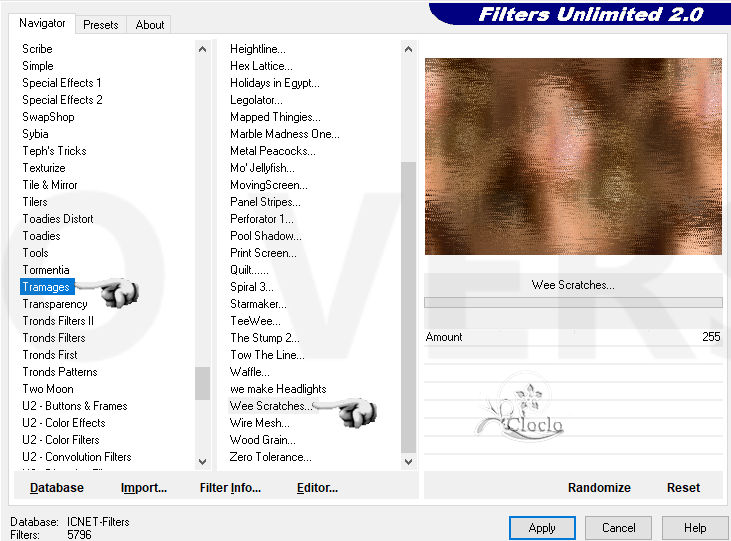Pick Teph's Tricks category

coord(54,151)
